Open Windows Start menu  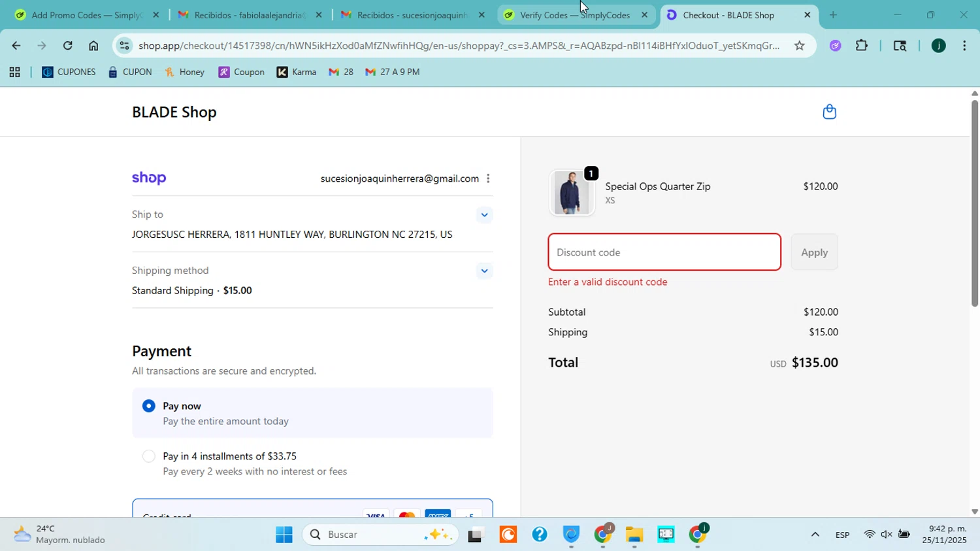pos(284,535)
